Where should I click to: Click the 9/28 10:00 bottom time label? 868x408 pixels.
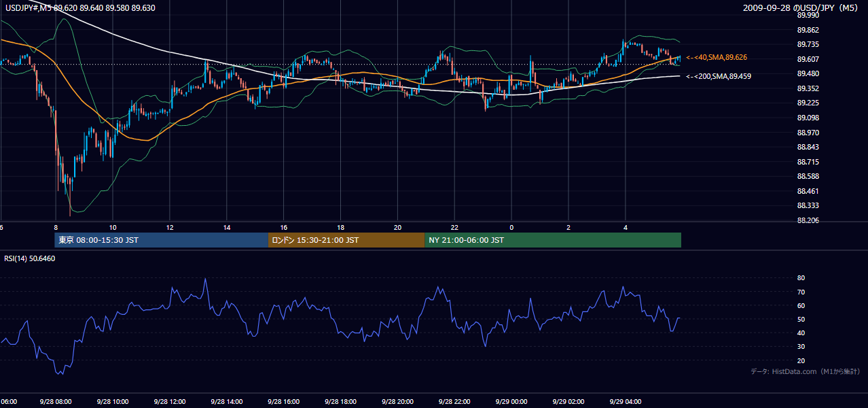113,402
